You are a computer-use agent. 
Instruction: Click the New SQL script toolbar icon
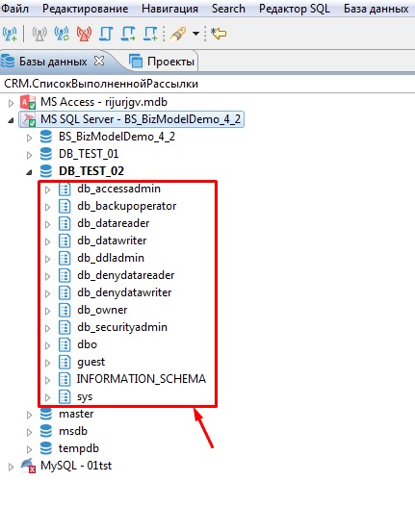[x=150, y=34]
